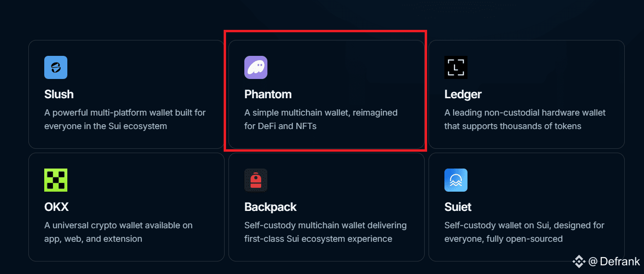Select Phantom's DeFi and NFTs description
The width and height of the screenshot is (644, 274).
pyautogui.click(x=321, y=119)
